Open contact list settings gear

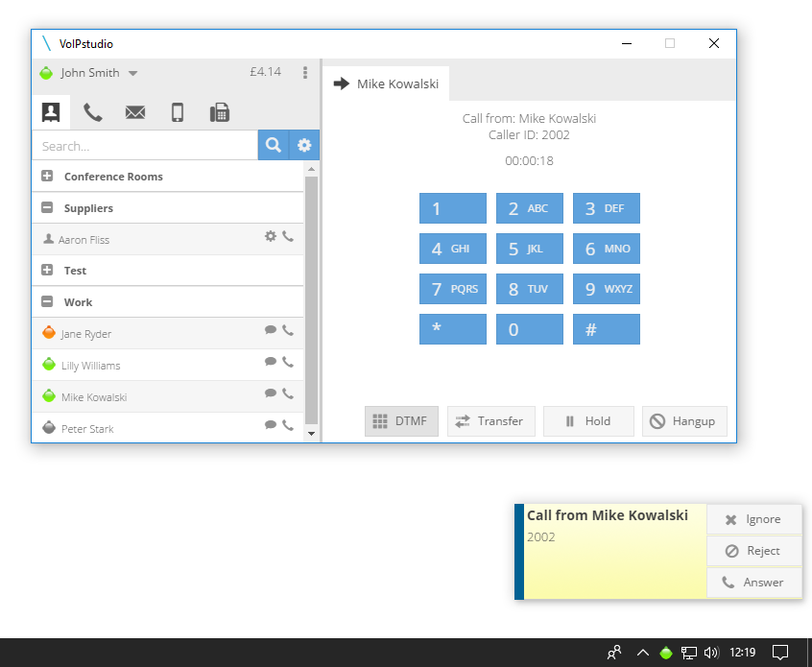coord(304,145)
